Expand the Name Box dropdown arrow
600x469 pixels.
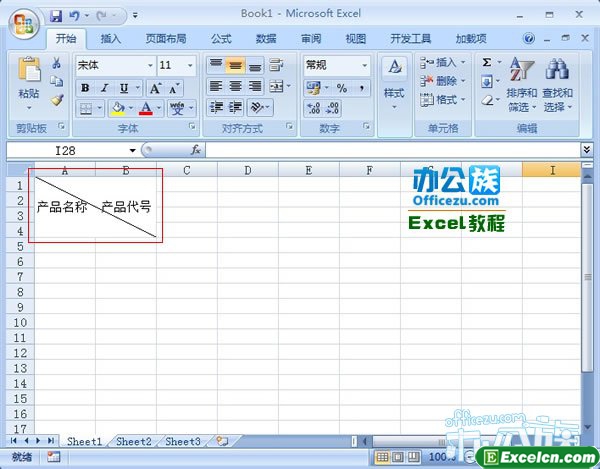132,150
